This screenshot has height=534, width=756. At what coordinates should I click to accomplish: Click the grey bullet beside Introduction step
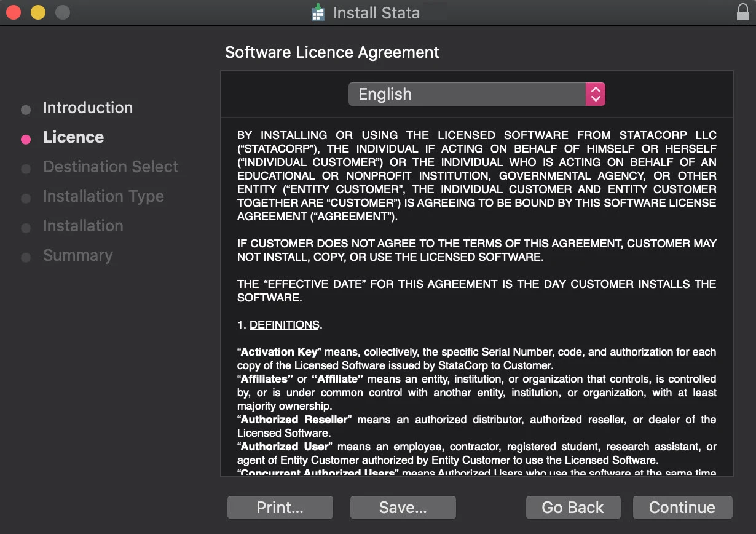click(x=26, y=110)
